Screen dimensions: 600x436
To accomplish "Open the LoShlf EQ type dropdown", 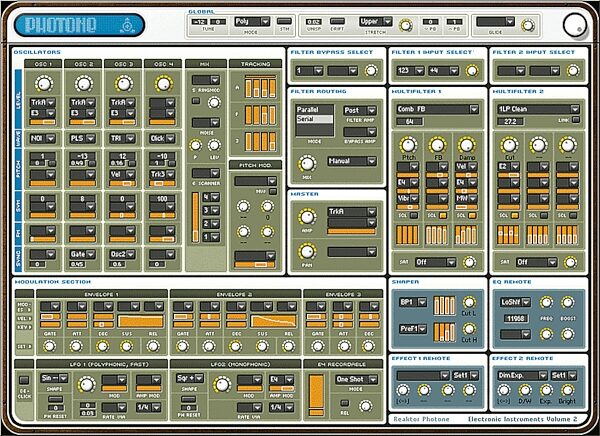I will (515, 302).
